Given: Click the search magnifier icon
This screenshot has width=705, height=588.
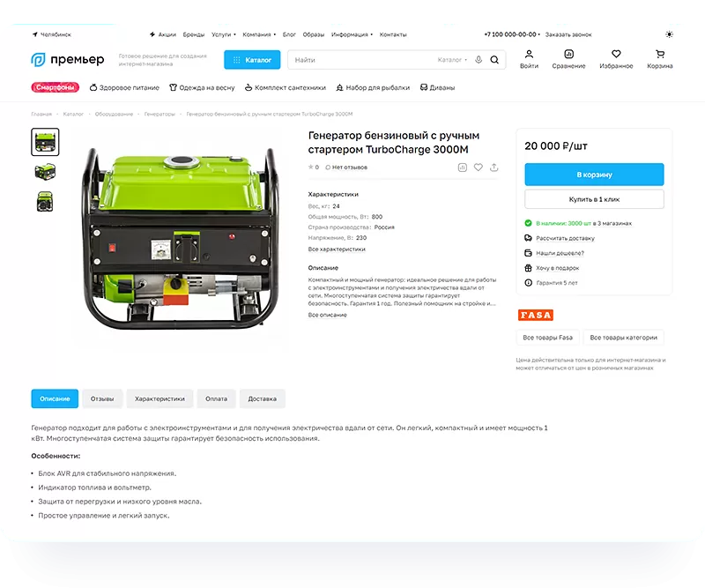Looking at the screenshot, I should coord(494,60).
